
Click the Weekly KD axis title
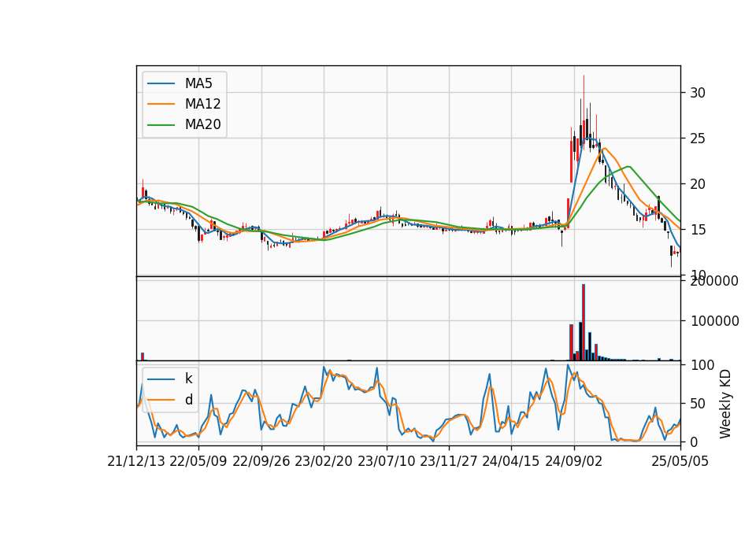coord(725,404)
